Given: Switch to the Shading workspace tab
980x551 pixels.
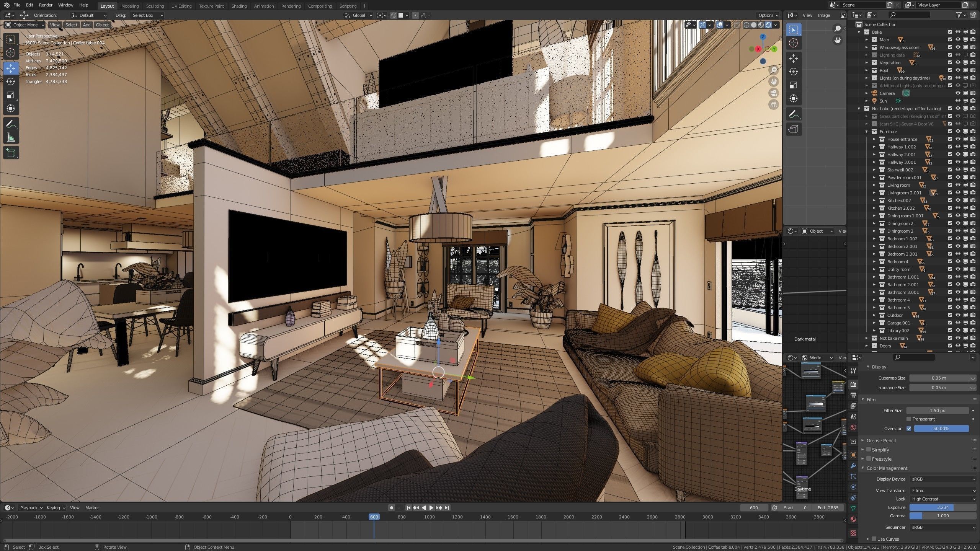Looking at the screenshot, I should tap(239, 6).
